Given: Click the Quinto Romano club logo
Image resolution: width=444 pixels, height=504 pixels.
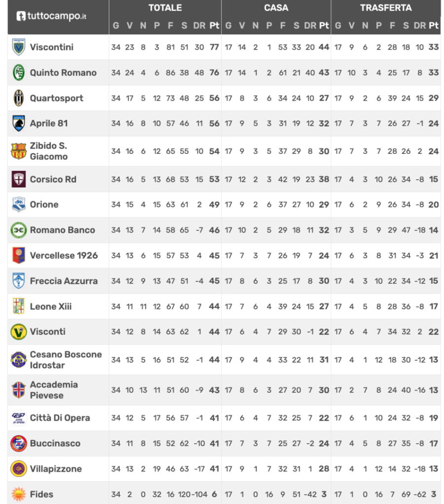Looking at the screenshot, I should pyautogui.click(x=19, y=73).
